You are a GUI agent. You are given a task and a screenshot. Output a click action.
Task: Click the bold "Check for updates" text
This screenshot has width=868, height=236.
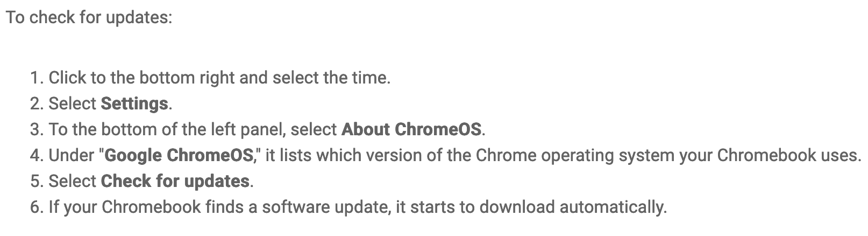point(175,181)
